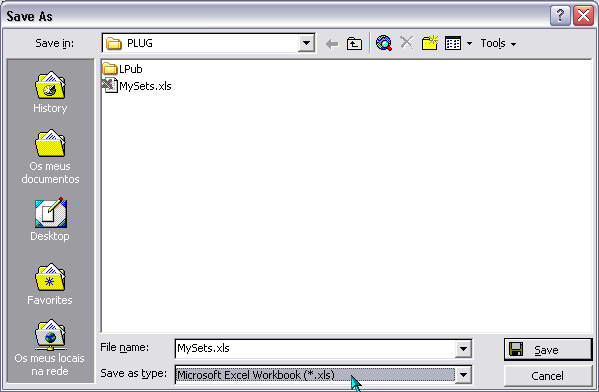Select the MySets.xls file in list

point(137,86)
